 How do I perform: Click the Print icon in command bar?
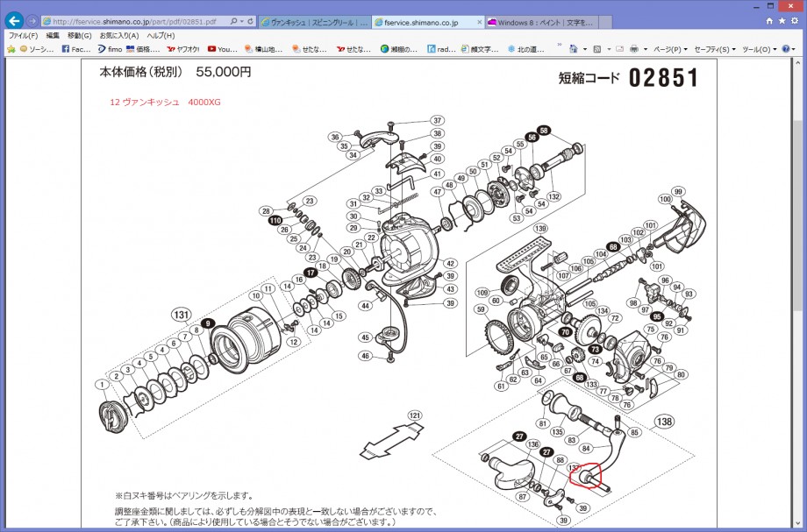pyautogui.click(x=634, y=49)
